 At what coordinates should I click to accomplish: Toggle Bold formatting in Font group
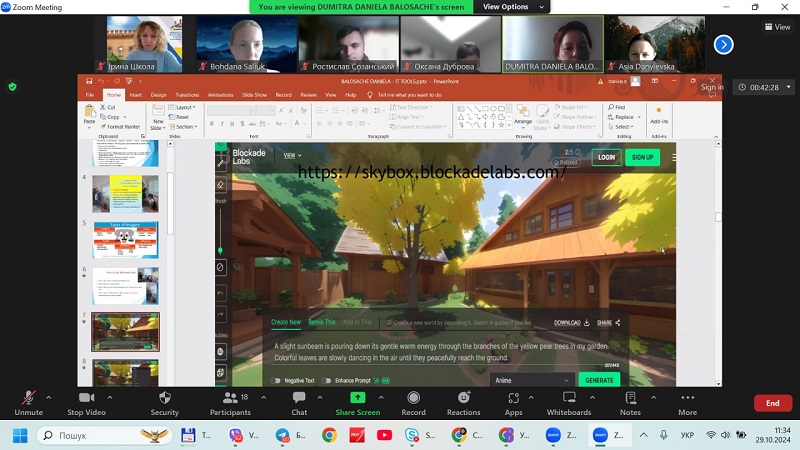212,123
